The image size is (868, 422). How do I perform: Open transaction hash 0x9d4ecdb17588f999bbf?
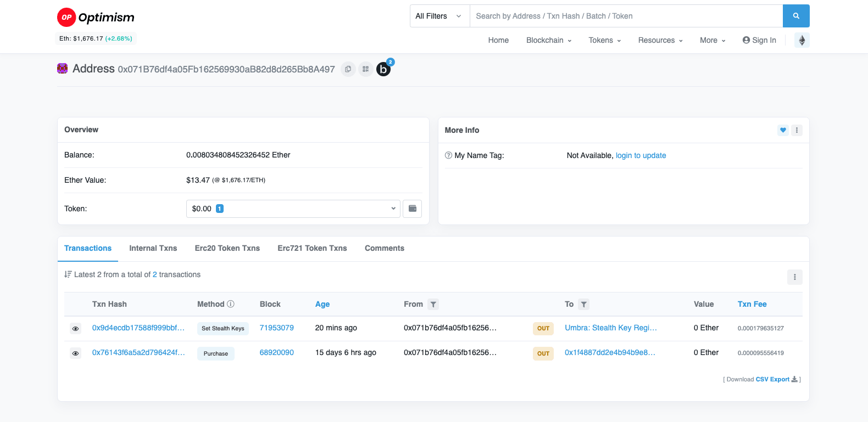click(138, 328)
